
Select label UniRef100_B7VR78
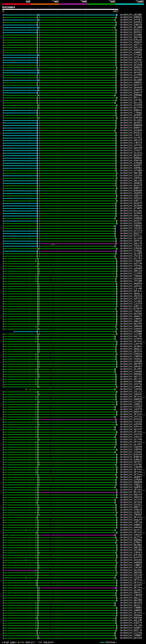(131, 309)
